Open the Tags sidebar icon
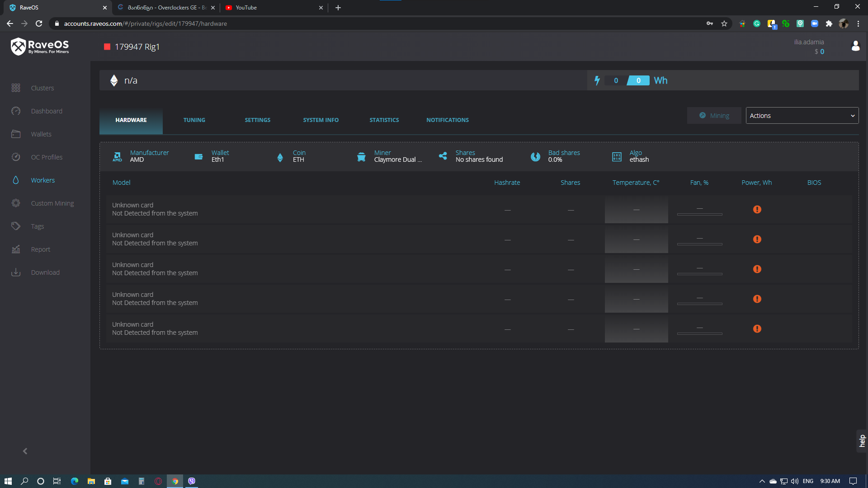The width and height of the screenshot is (868, 488). coord(16,226)
